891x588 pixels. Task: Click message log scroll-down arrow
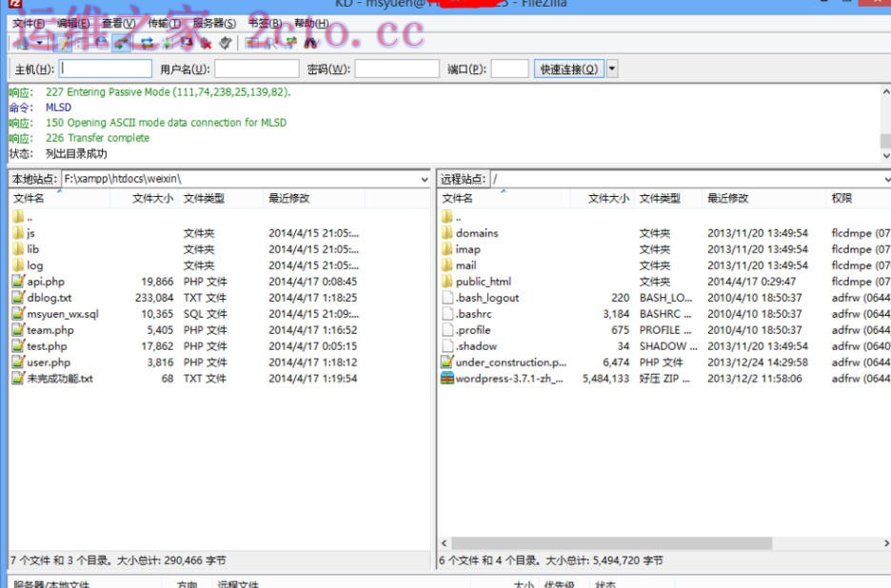(x=885, y=155)
